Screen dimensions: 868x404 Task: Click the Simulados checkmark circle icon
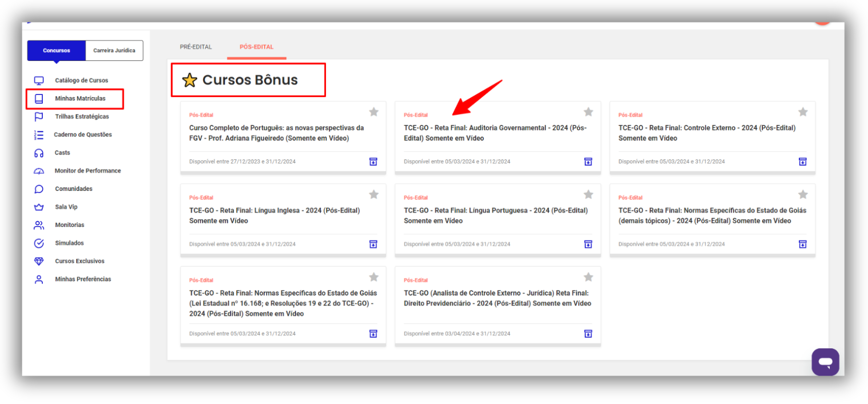(x=39, y=243)
